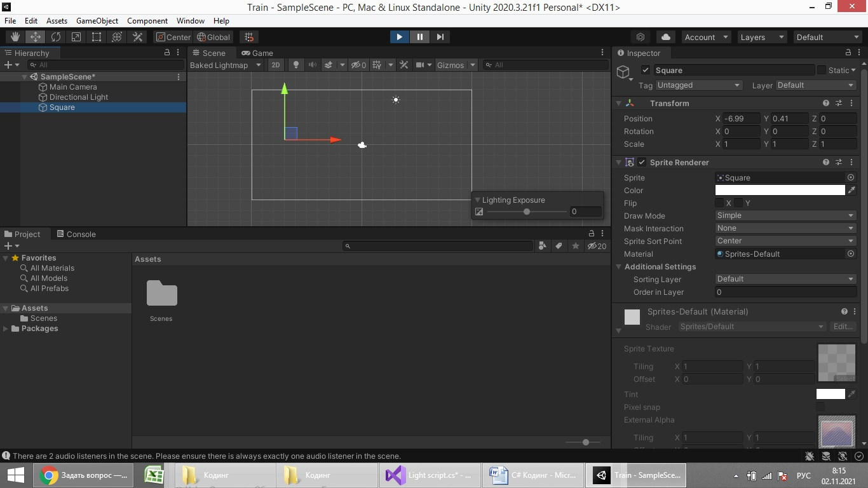This screenshot has height=488, width=868.
Task: Open Transform preset selector icon
Action: pos(839,103)
